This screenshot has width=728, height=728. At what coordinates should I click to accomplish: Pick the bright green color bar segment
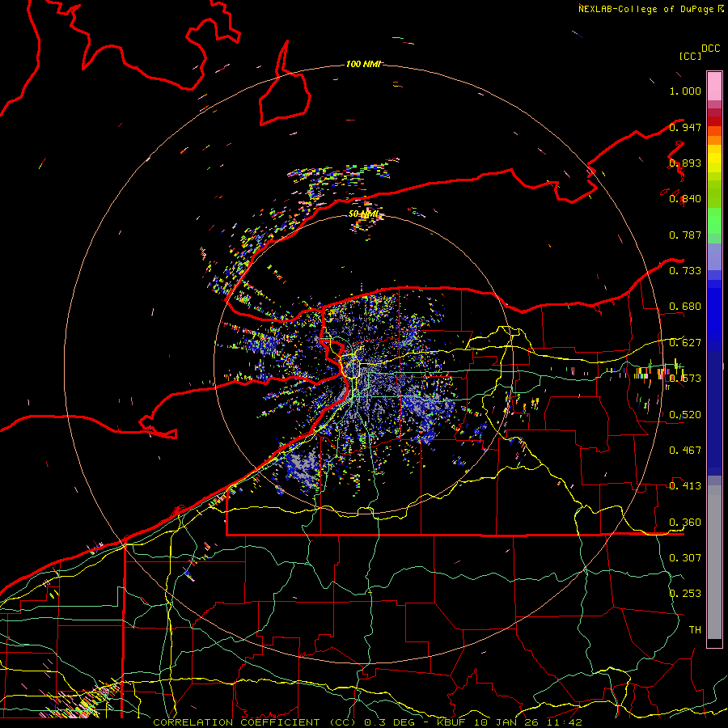coord(714,221)
